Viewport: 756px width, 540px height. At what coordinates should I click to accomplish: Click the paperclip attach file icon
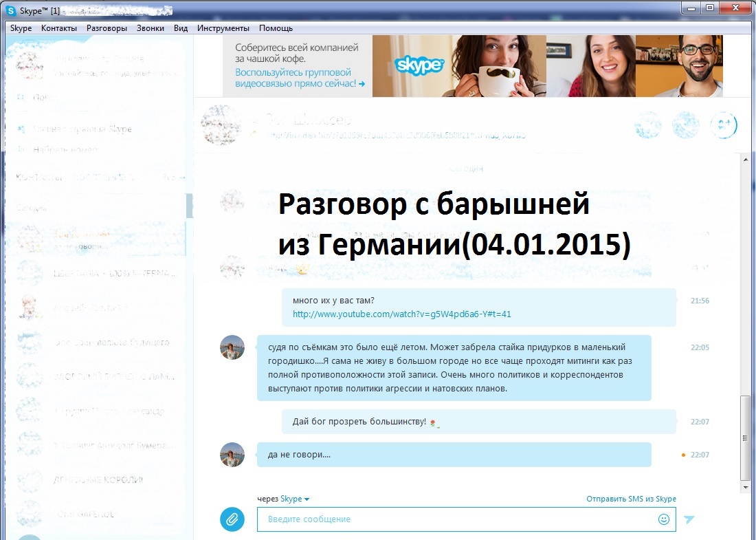(x=232, y=519)
